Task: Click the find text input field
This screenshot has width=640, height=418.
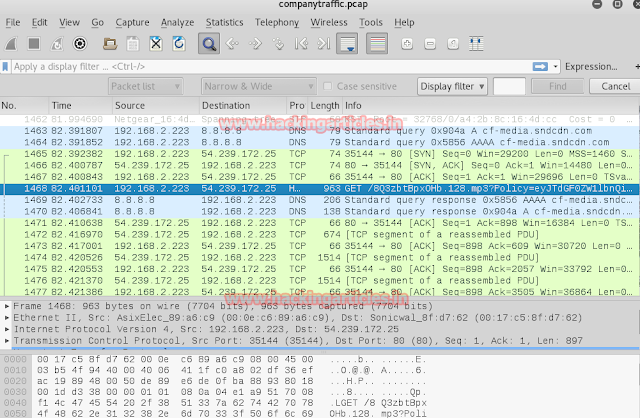Action: (509, 87)
